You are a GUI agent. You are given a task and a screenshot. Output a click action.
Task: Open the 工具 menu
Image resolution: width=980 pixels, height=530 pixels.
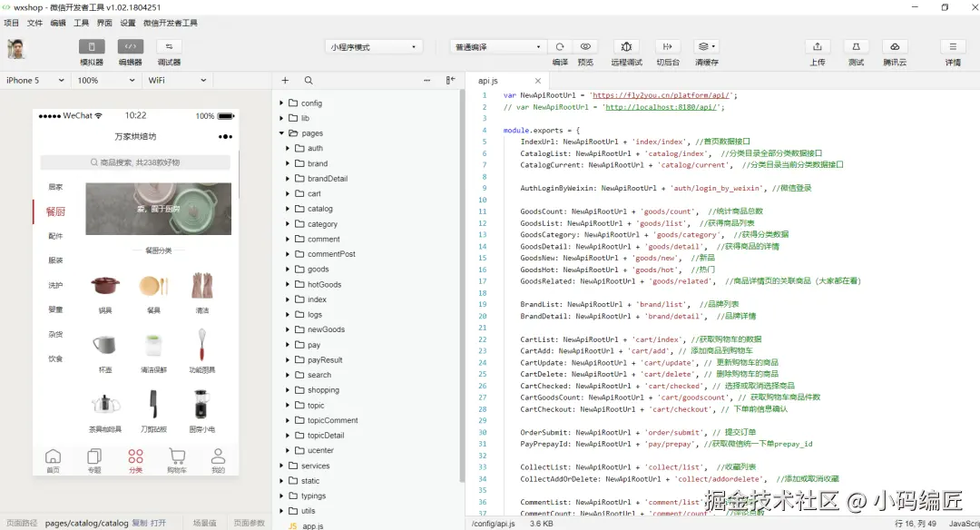click(82, 23)
